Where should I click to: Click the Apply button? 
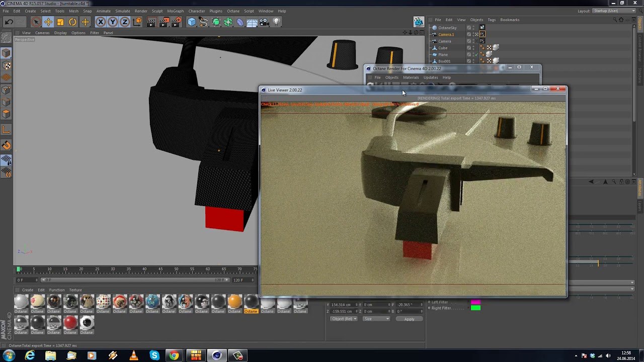(x=409, y=319)
